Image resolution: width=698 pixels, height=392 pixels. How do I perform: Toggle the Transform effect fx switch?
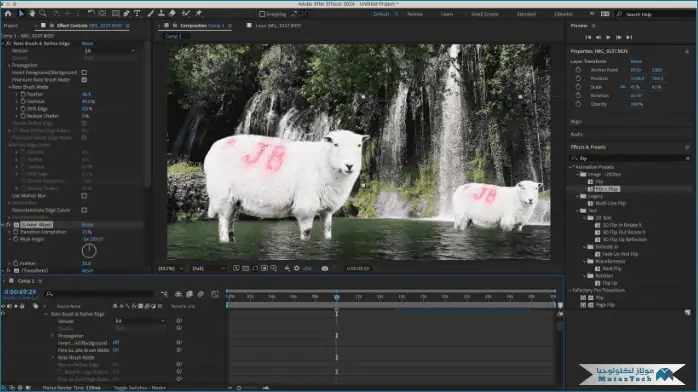8,271
